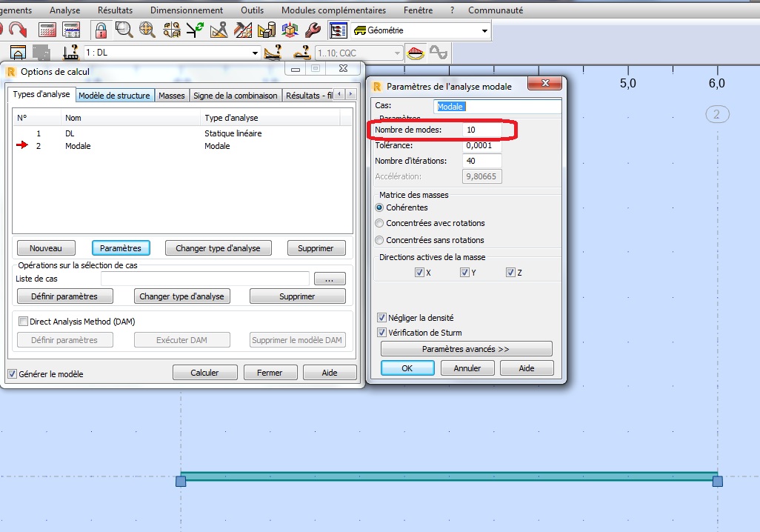Click the red Undo arrow icon
Viewport: 760px width, 532px height.
[17, 30]
